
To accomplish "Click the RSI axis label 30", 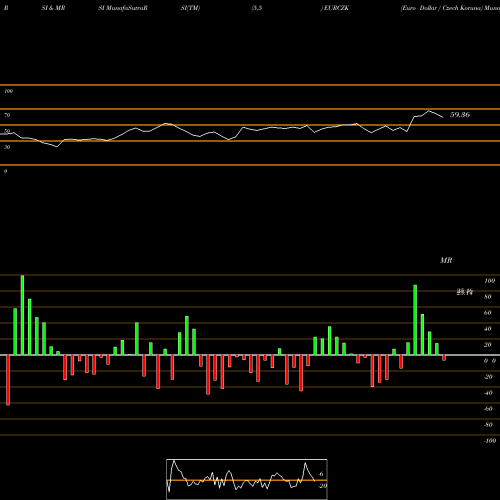I will 7,147.
